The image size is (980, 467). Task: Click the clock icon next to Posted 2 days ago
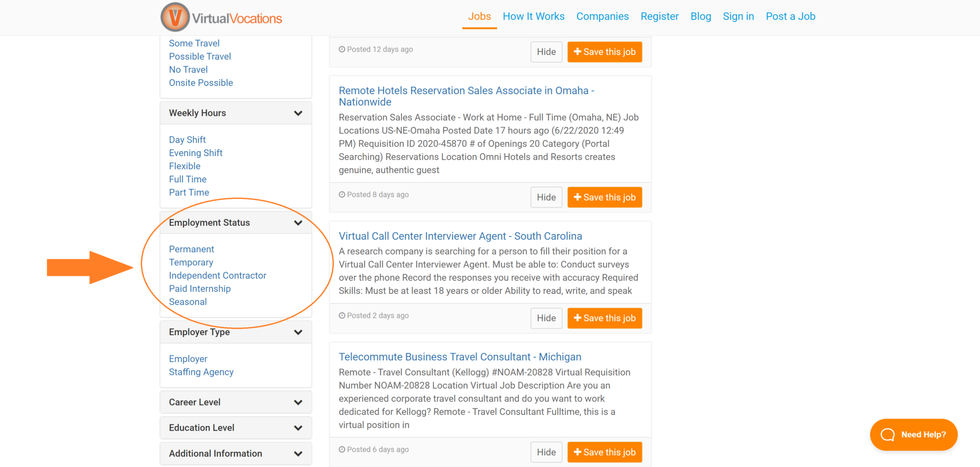342,316
